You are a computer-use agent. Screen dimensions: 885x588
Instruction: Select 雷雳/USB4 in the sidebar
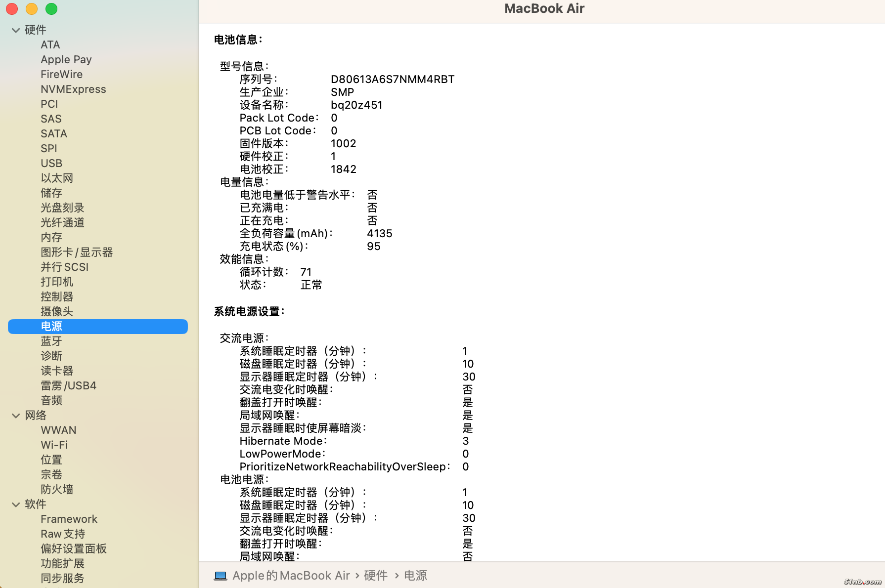[x=68, y=385]
